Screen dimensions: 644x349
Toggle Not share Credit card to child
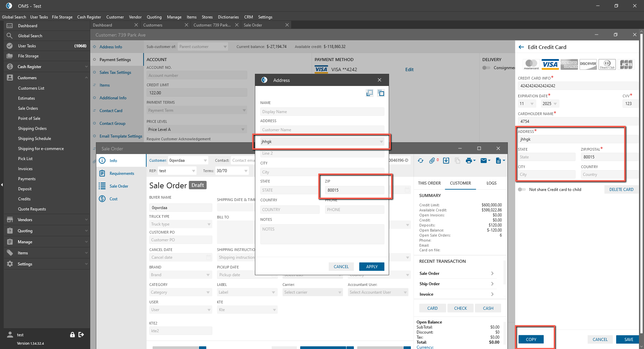coord(522,190)
